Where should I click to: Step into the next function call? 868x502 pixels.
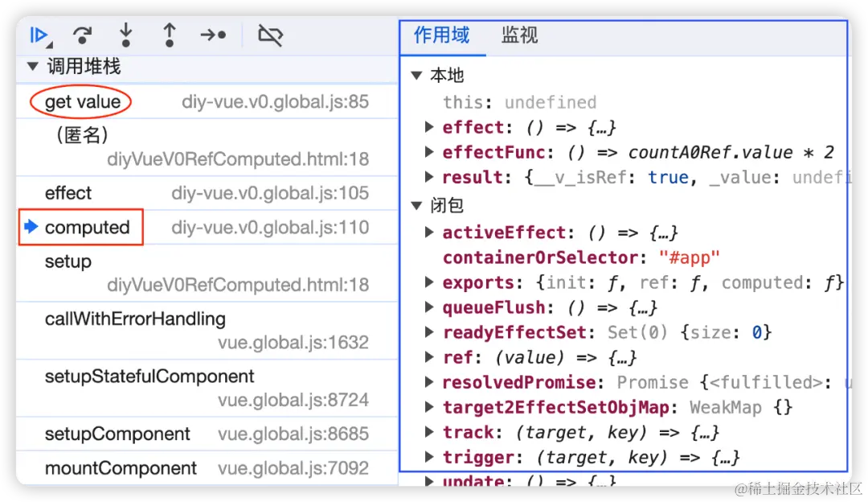tap(126, 35)
